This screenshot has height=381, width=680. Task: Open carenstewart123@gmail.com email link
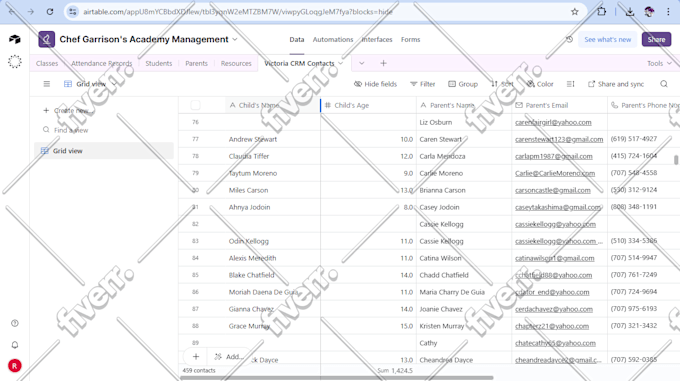(x=559, y=139)
